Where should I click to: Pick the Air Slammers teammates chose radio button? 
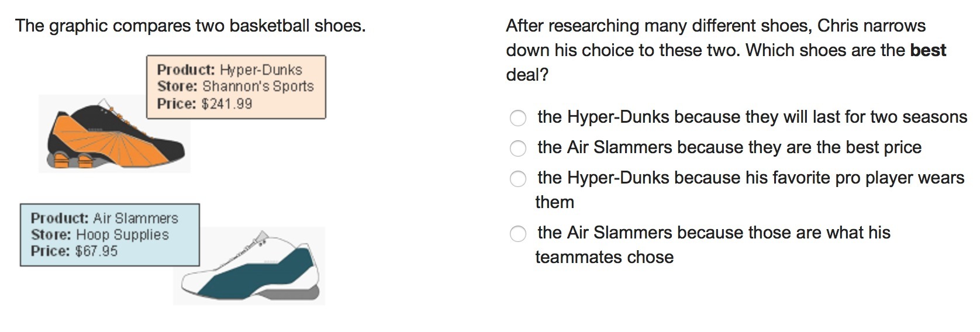coord(517,234)
